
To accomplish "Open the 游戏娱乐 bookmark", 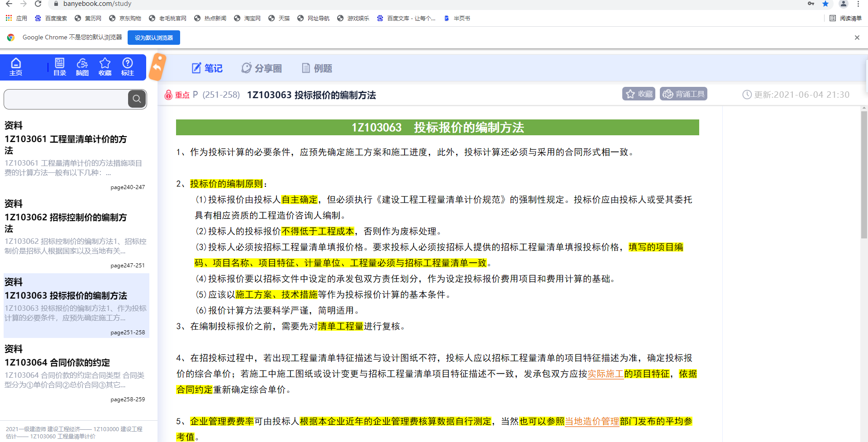I will pyautogui.click(x=353, y=18).
